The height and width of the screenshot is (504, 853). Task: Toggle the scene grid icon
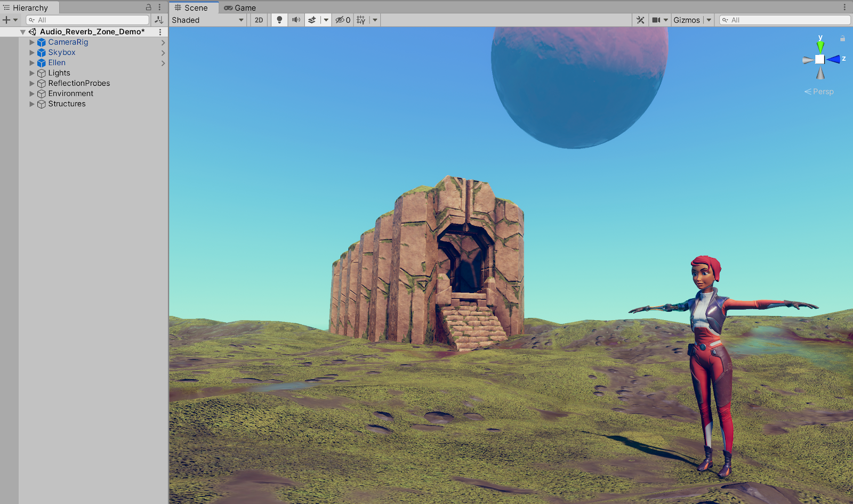tap(361, 20)
